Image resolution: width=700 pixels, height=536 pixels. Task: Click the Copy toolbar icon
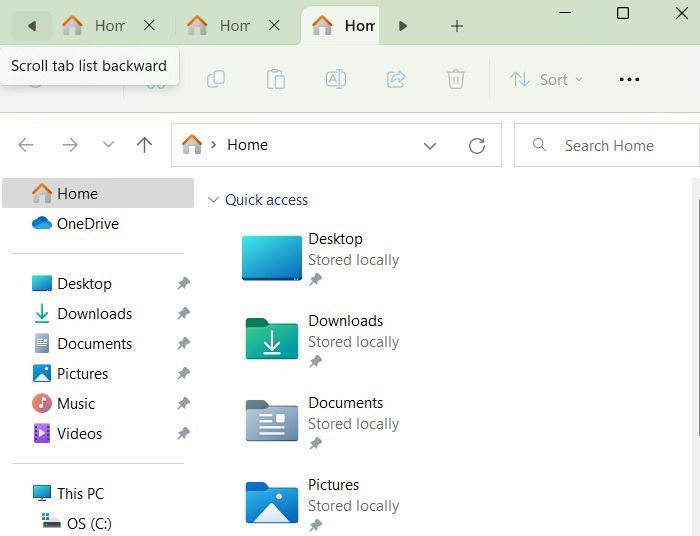[216, 79]
